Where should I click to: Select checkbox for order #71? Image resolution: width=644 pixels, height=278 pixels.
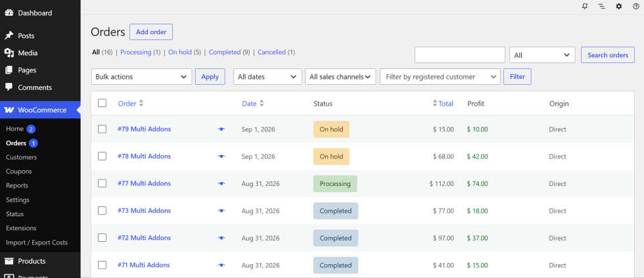click(103, 265)
